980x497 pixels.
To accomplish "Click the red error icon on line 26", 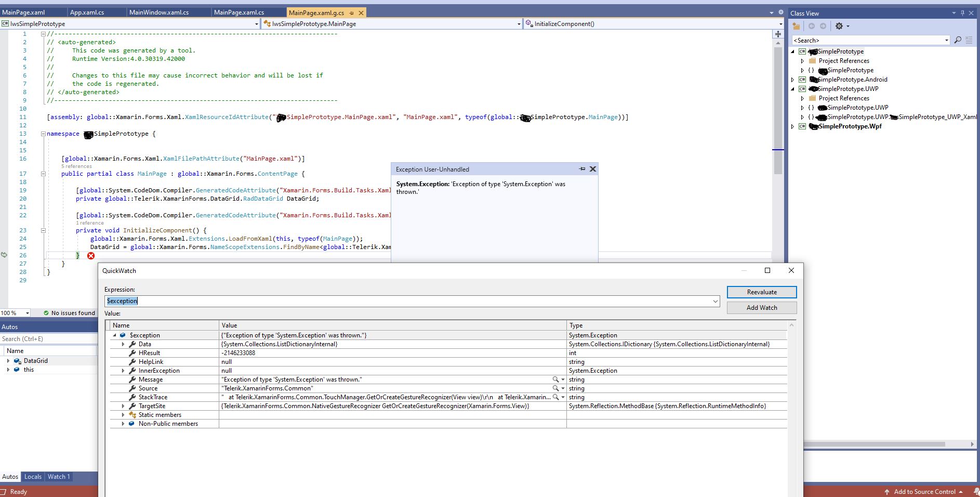I will click(x=91, y=256).
